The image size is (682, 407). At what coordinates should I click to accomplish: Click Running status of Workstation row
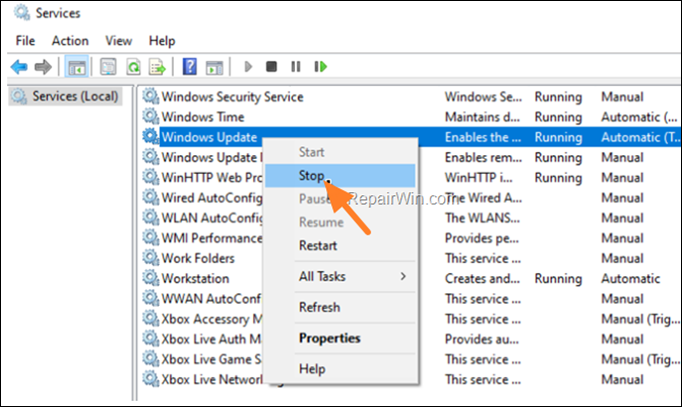tap(558, 279)
